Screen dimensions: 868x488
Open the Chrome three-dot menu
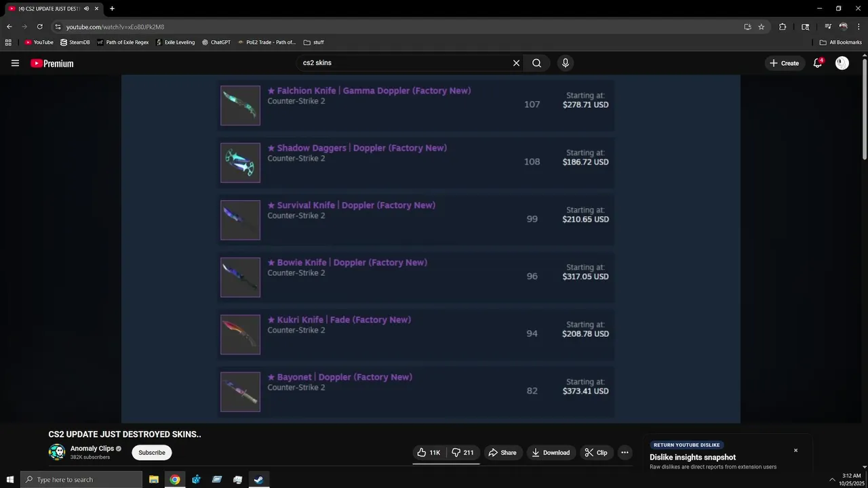859,27
